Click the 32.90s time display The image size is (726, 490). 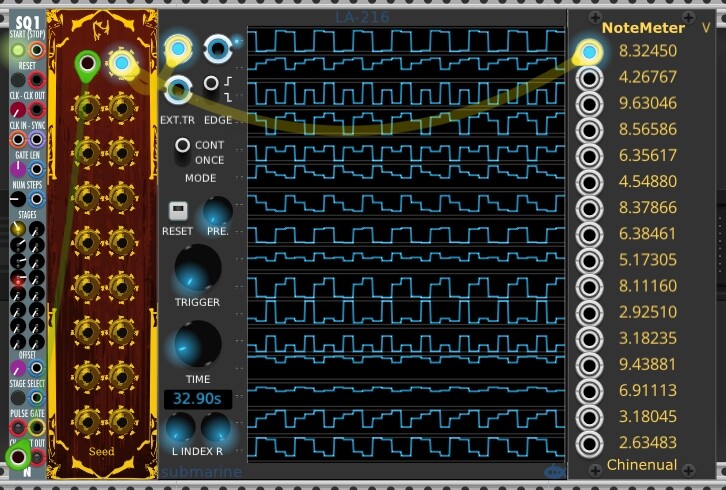pos(197,399)
